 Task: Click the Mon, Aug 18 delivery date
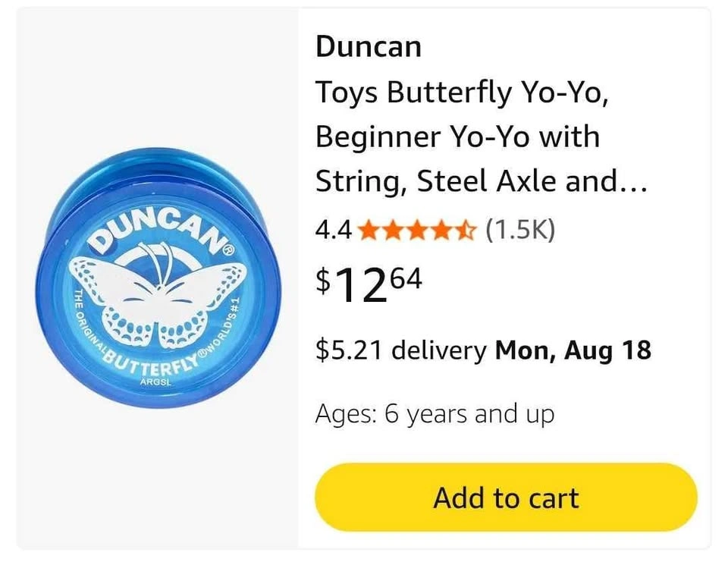tap(573, 350)
